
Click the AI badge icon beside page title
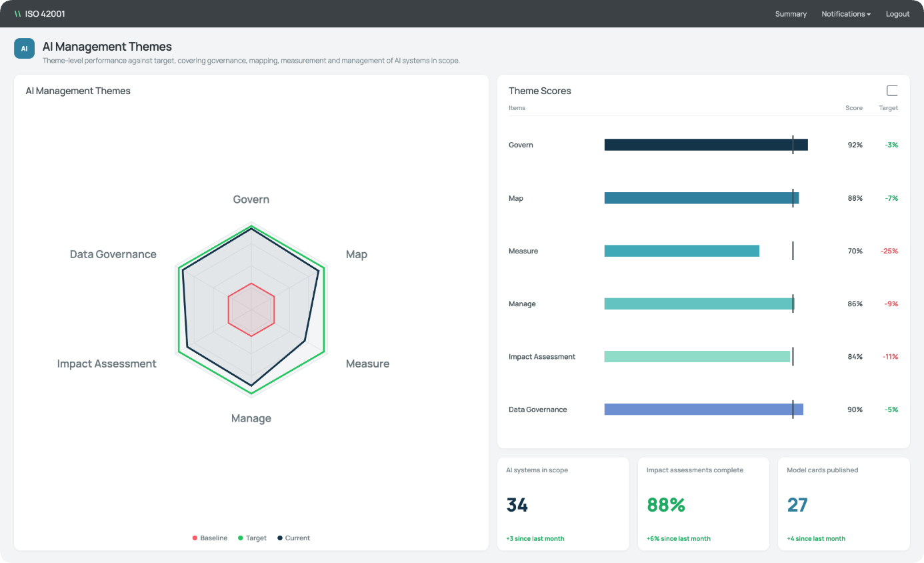[24, 48]
